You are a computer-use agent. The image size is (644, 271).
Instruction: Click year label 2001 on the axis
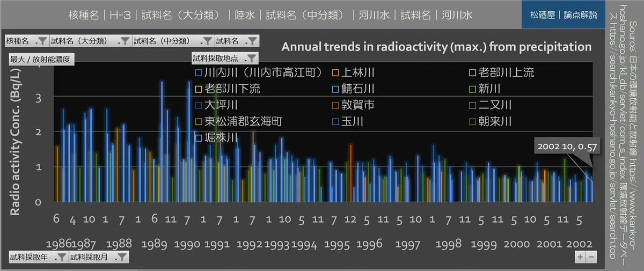(x=548, y=245)
